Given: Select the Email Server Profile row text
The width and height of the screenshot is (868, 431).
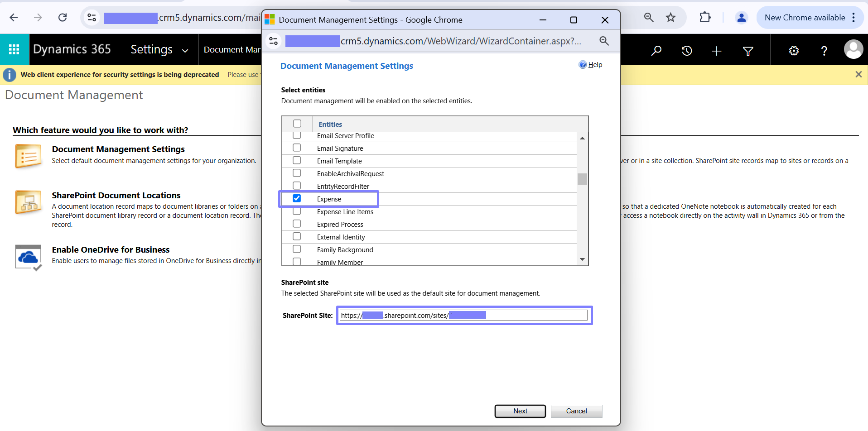Looking at the screenshot, I should [346, 136].
